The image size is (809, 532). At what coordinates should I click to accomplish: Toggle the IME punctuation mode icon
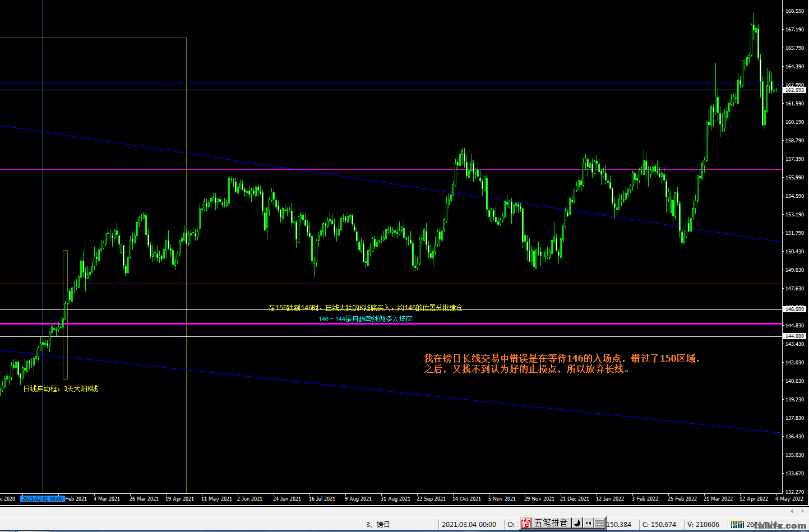(588, 523)
